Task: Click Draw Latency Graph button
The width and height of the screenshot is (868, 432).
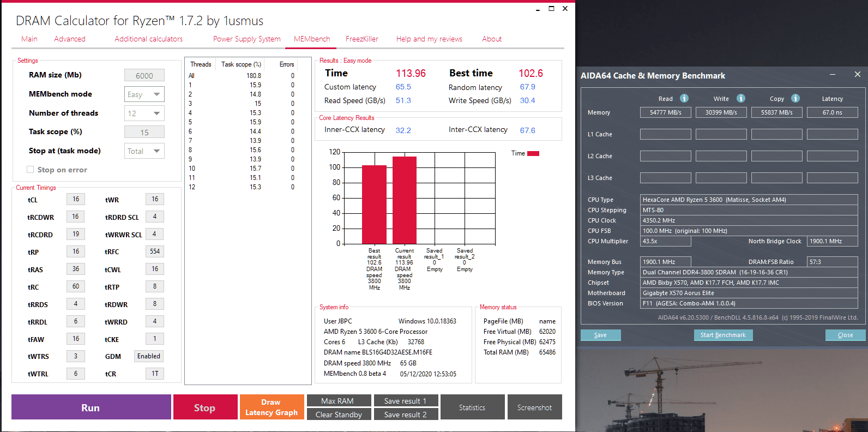Action: [272, 407]
